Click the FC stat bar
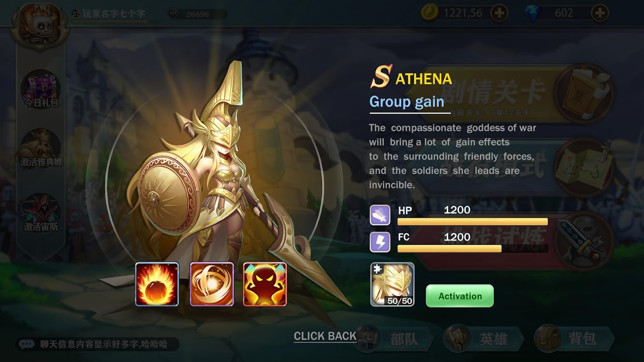Viewport: 644px width, 362px height. [473, 249]
